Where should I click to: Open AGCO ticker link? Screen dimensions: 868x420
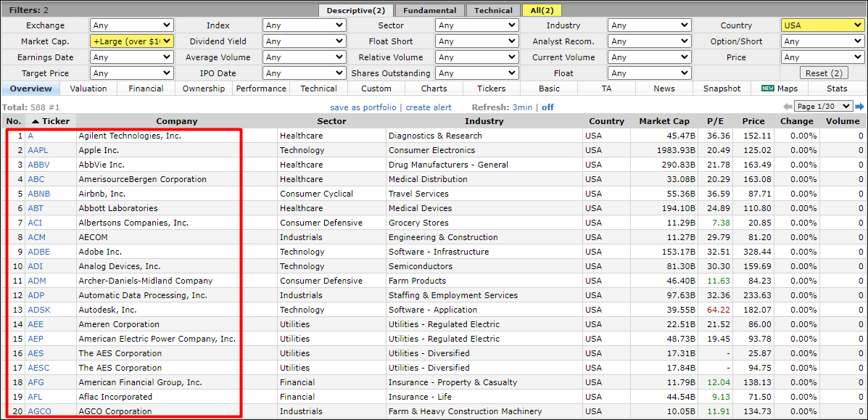pyautogui.click(x=38, y=411)
